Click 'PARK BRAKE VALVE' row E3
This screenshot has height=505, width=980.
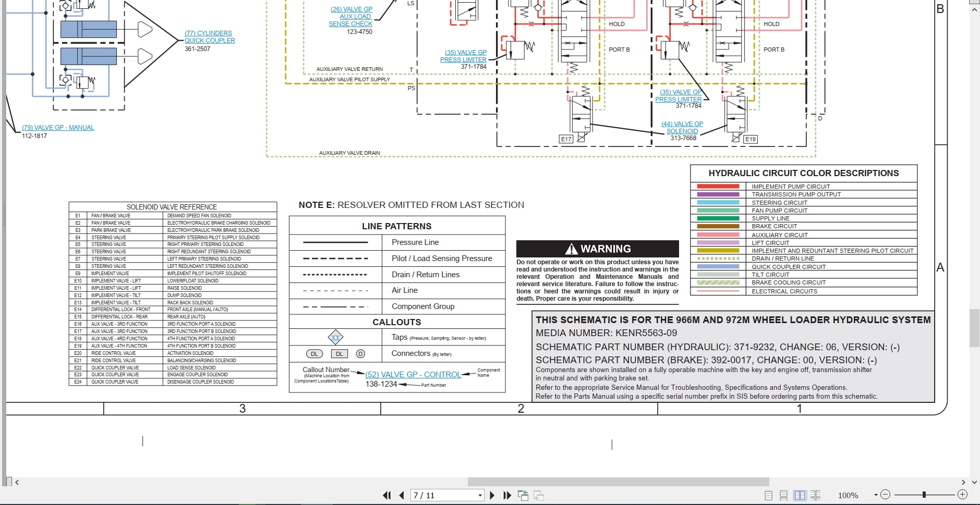point(173,230)
